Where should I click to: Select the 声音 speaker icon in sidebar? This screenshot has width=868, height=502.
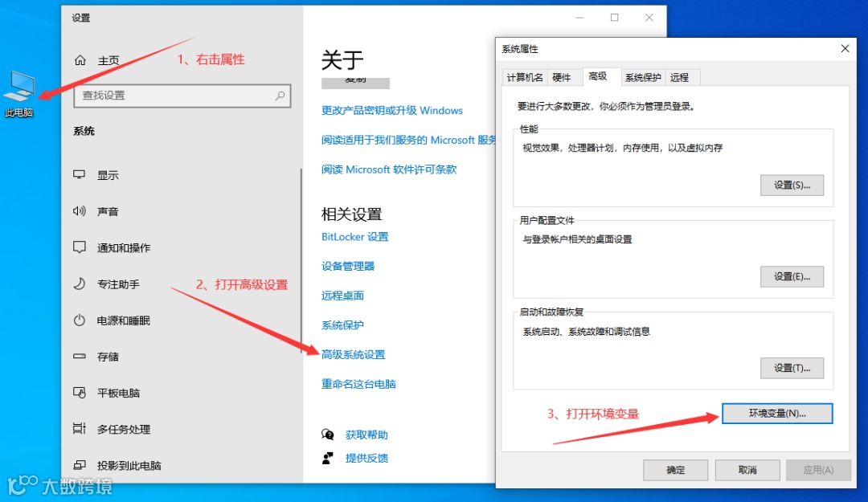[79, 211]
